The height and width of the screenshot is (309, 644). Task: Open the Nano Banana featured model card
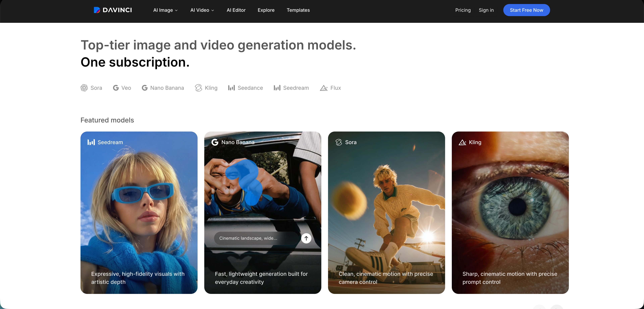click(x=263, y=213)
